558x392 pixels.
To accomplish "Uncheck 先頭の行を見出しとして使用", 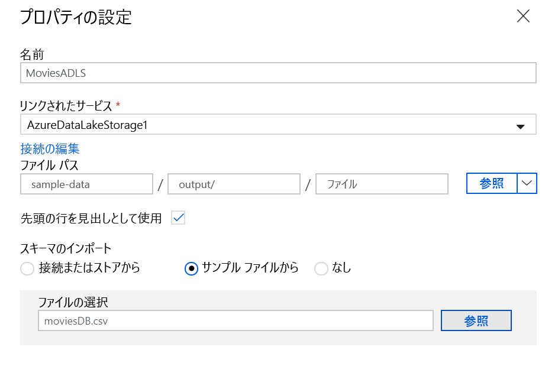I will (178, 218).
